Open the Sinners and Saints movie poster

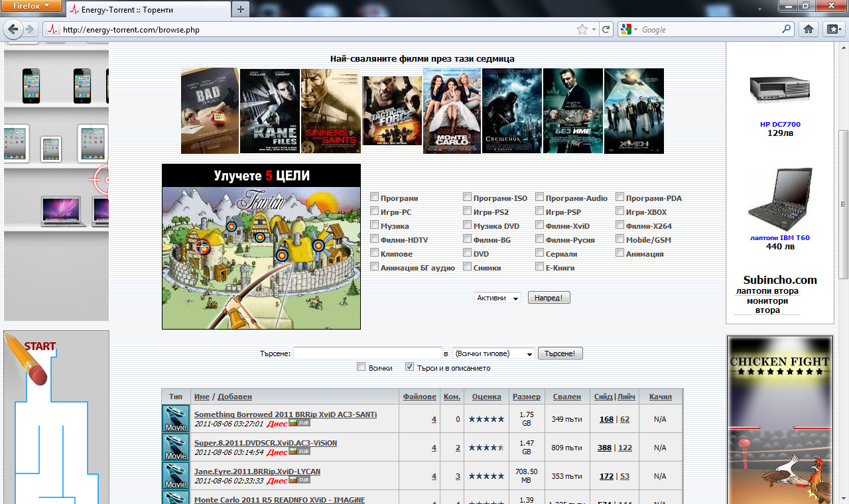tap(330, 111)
